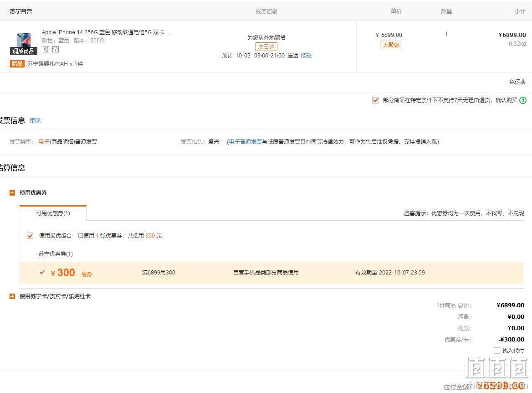This screenshot has height=393, width=532.
Task: Toggle the 7天无理由退货 confirmation checkbox
Action: (x=375, y=100)
